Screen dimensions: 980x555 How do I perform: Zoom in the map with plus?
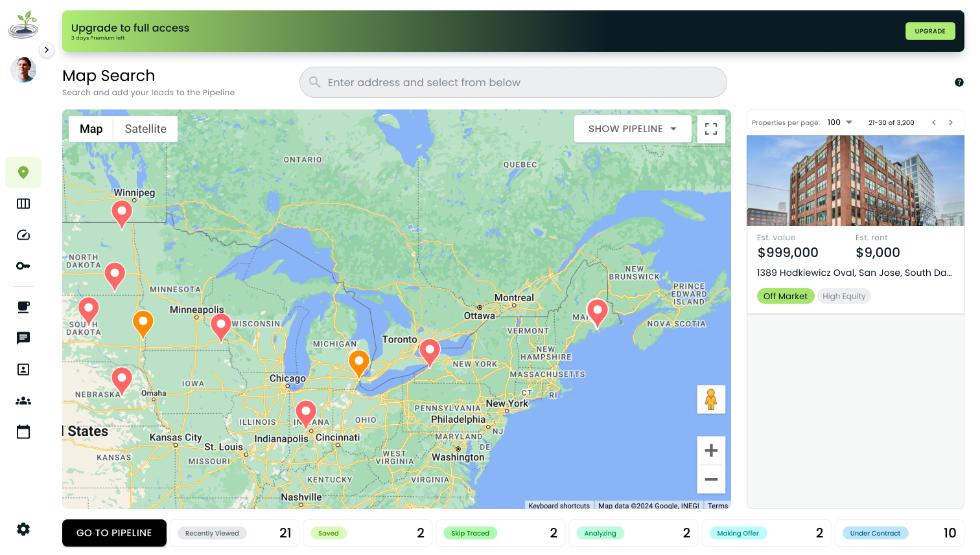click(711, 451)
